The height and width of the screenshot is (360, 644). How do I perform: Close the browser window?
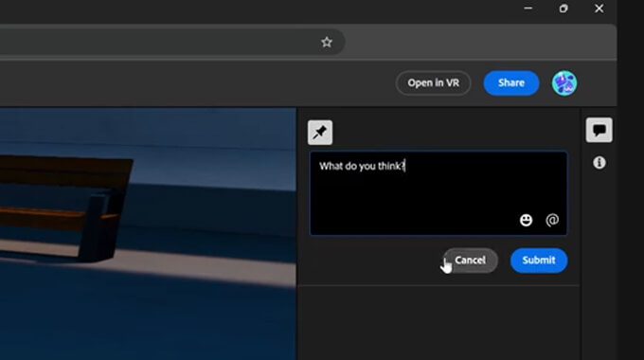[x=599, y=9]
